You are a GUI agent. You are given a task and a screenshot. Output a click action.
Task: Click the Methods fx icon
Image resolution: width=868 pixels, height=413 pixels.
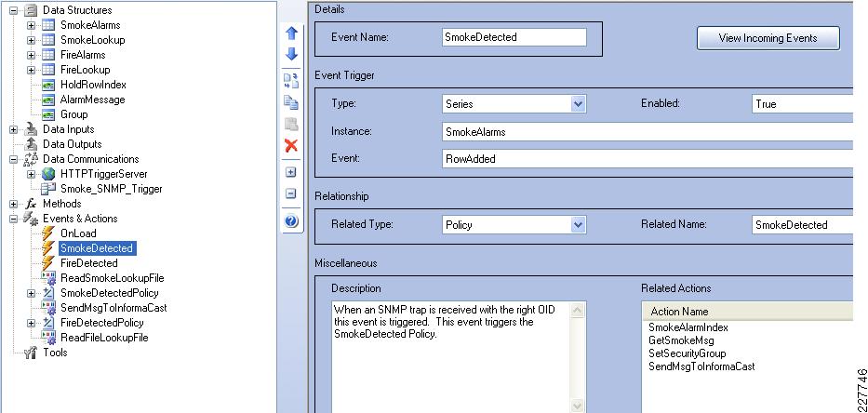click(31, 204)
